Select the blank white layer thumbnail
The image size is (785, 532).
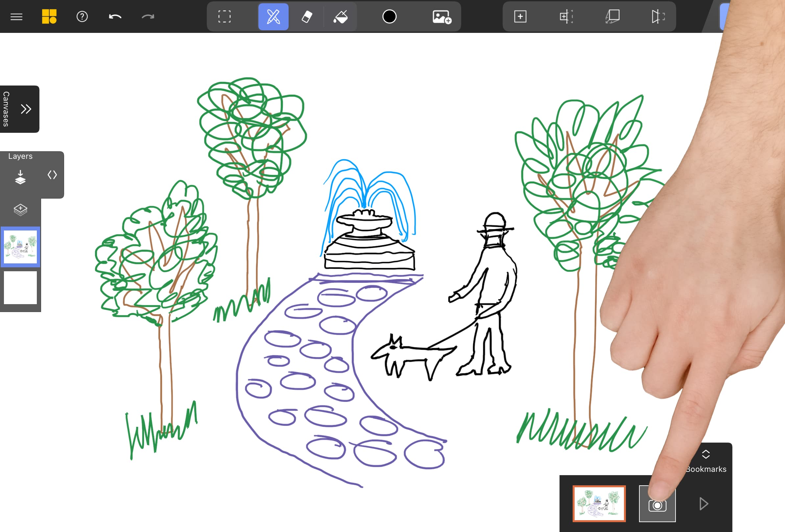(20, 288)
